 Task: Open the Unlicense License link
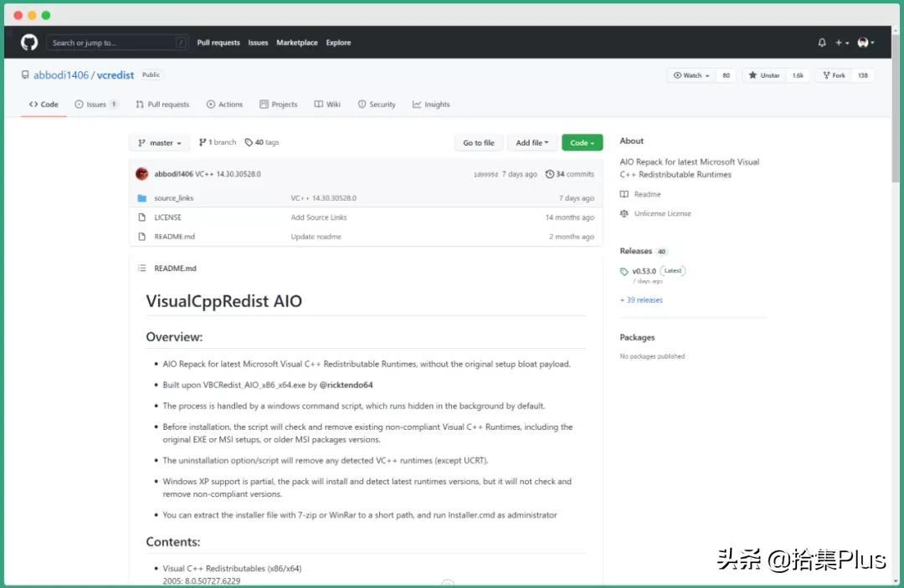click(662, 213)
